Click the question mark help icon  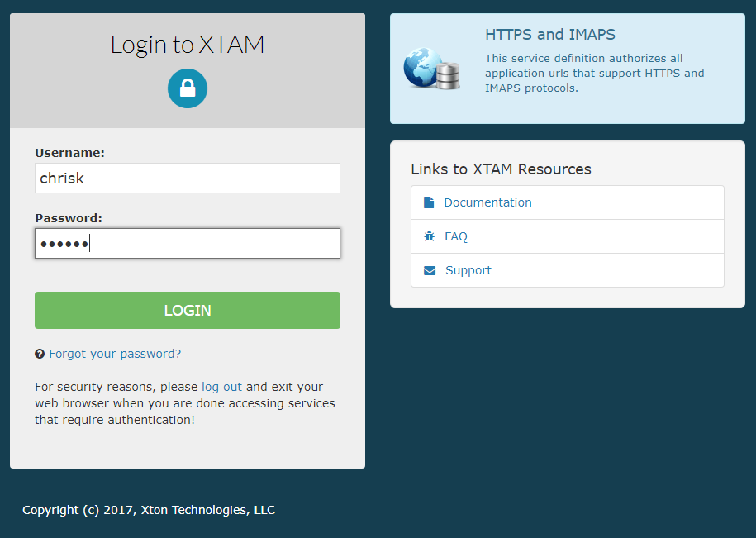pyautogui.click(x=40, y=354)
